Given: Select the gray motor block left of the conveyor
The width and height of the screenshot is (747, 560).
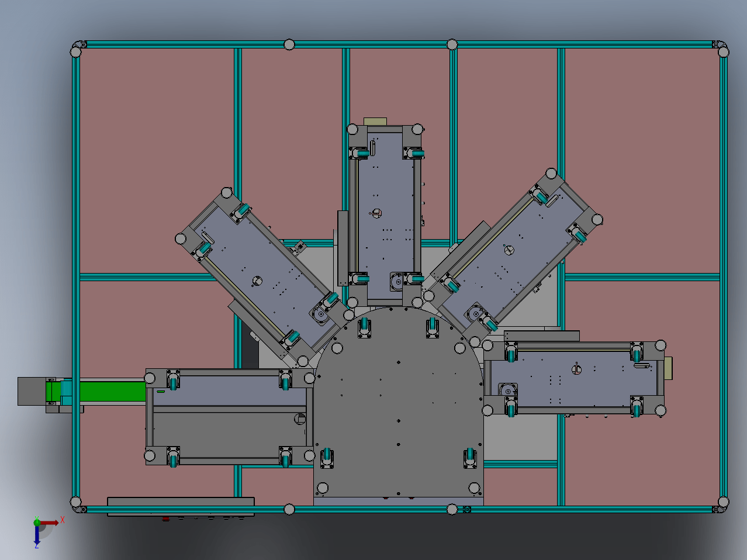Looking at the screenshot, I should point(32,391).
